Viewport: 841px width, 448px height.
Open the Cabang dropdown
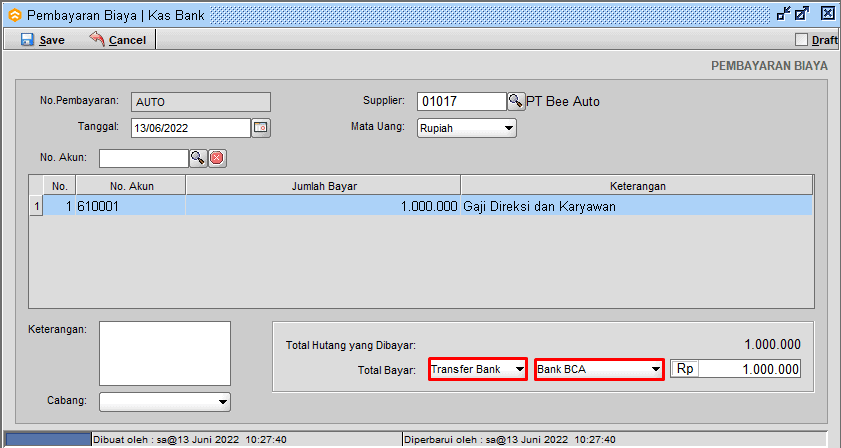(165, 402)
